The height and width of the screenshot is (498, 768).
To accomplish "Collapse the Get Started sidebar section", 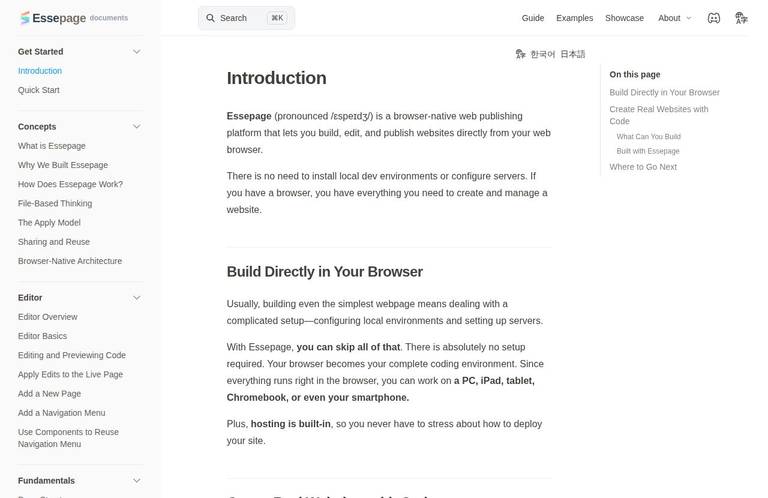I will pyautogui.click(x=137, y=51).
